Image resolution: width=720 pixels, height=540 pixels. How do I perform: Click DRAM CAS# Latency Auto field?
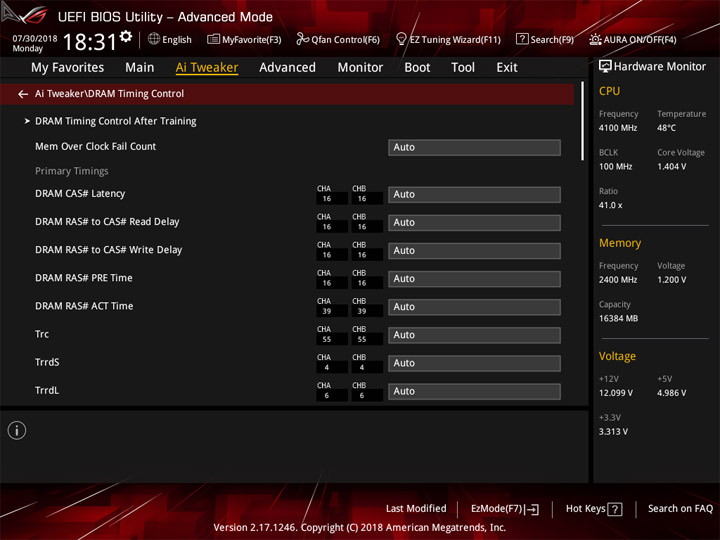474,195
